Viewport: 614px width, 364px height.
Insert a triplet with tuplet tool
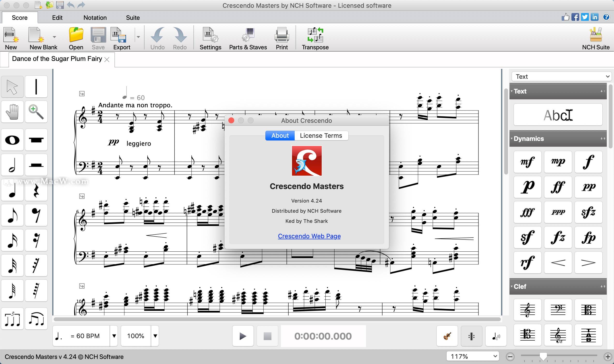(12, 319)
